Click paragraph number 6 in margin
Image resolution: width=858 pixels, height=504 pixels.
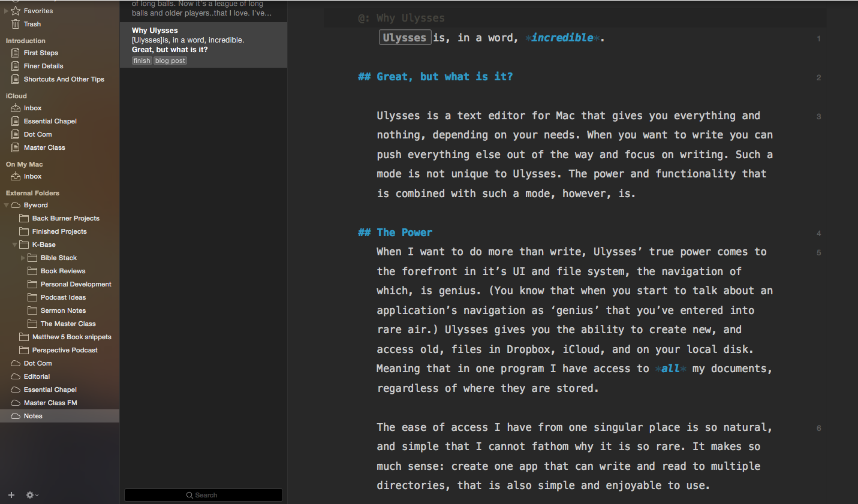[818, 428]
